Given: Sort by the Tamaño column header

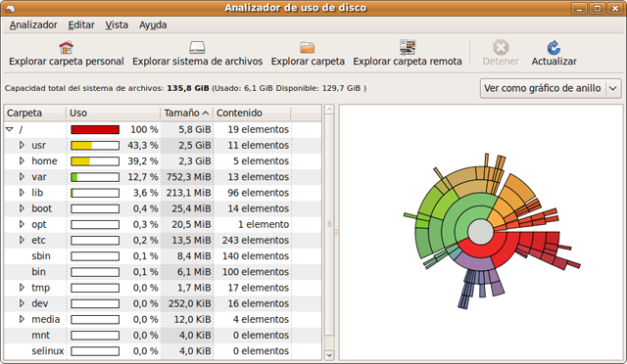Looking at the screenshot, I should coord(186,114).
